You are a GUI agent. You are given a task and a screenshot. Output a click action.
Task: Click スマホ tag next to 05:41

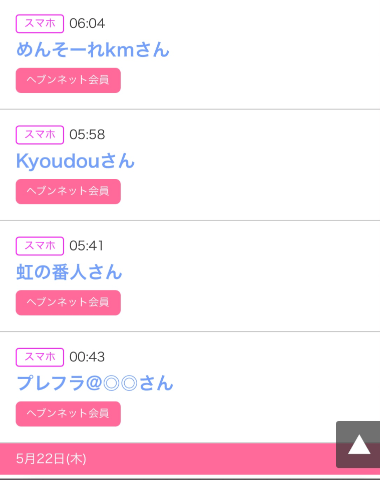[40, 246]
